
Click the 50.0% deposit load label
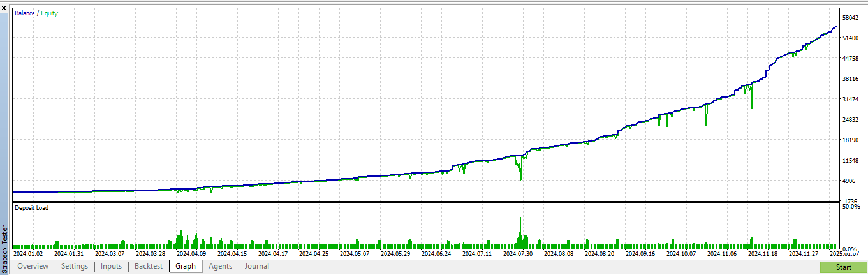[851, 207]
